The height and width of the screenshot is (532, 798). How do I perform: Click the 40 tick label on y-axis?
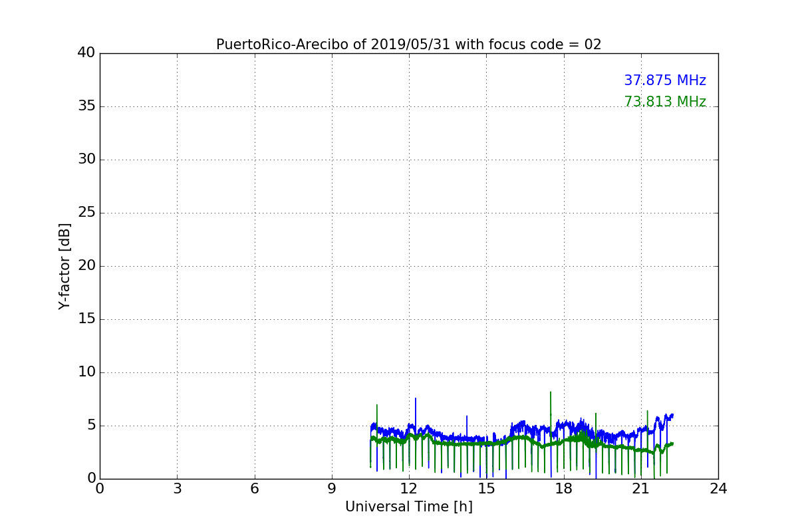[86, 53]
